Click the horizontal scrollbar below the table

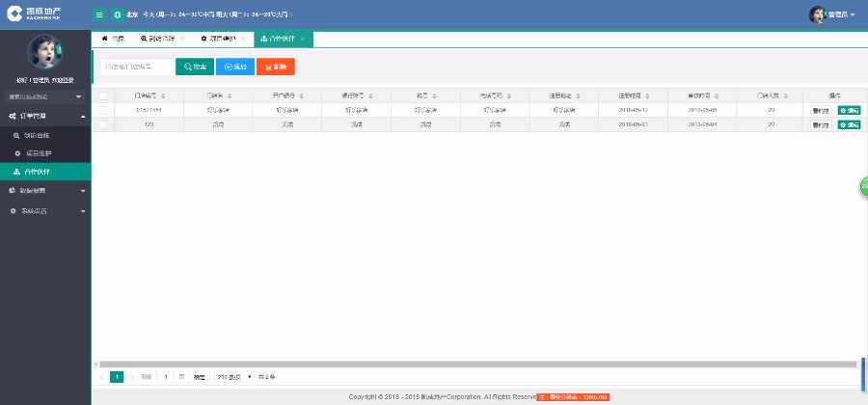tap(477, 364)
